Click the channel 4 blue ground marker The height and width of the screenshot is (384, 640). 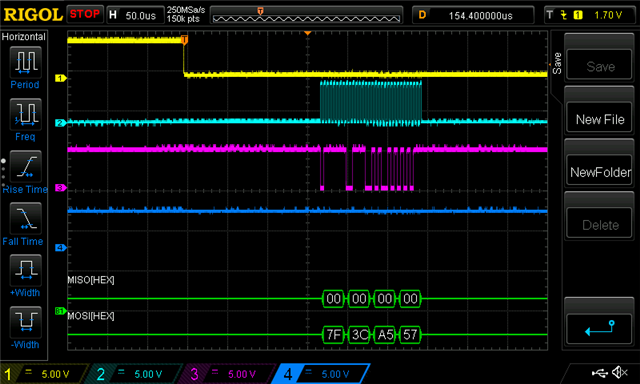60,248
